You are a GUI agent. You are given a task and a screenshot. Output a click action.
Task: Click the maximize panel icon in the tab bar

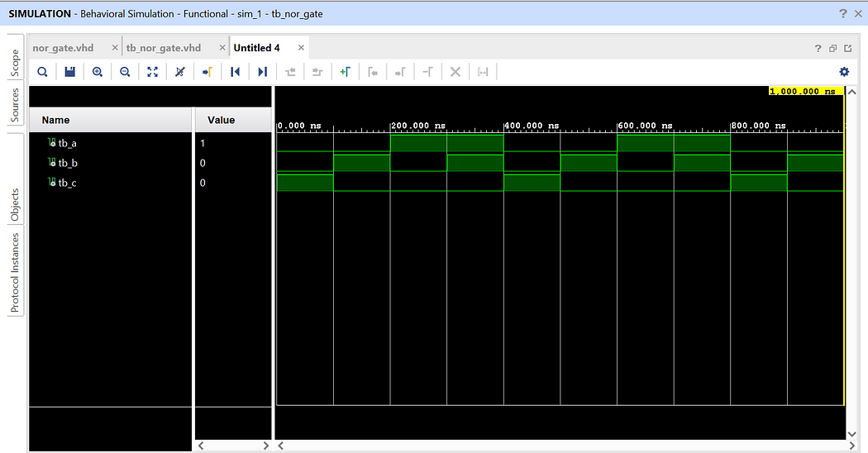[848, 48]
